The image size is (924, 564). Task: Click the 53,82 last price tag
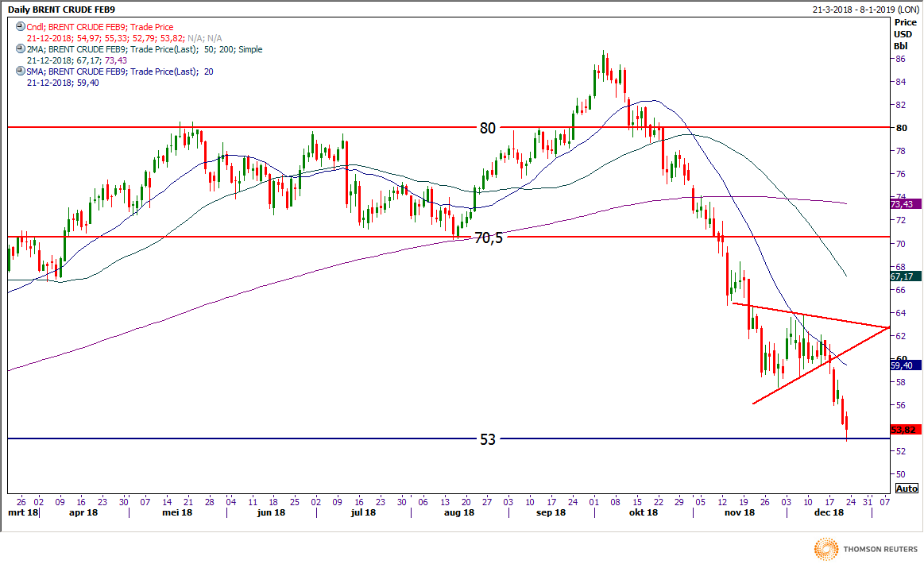click(x=904, y=430)
